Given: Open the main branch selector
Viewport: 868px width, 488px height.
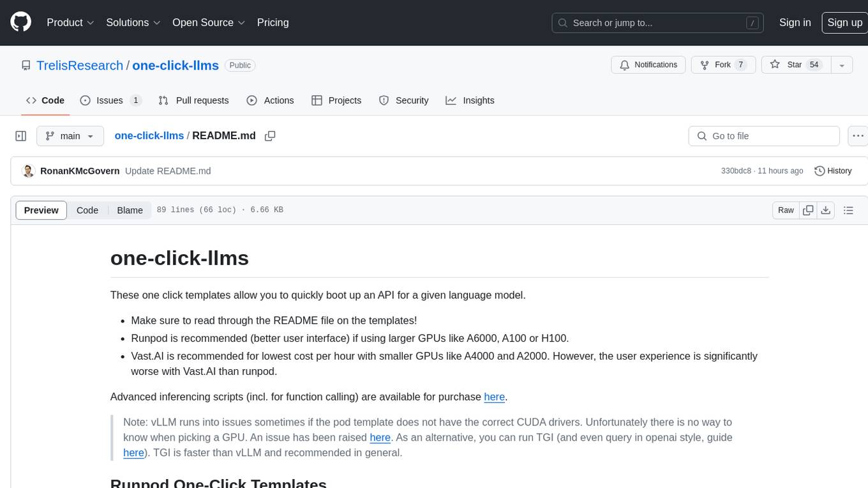Looking at the screenshot, I should 70,136.
